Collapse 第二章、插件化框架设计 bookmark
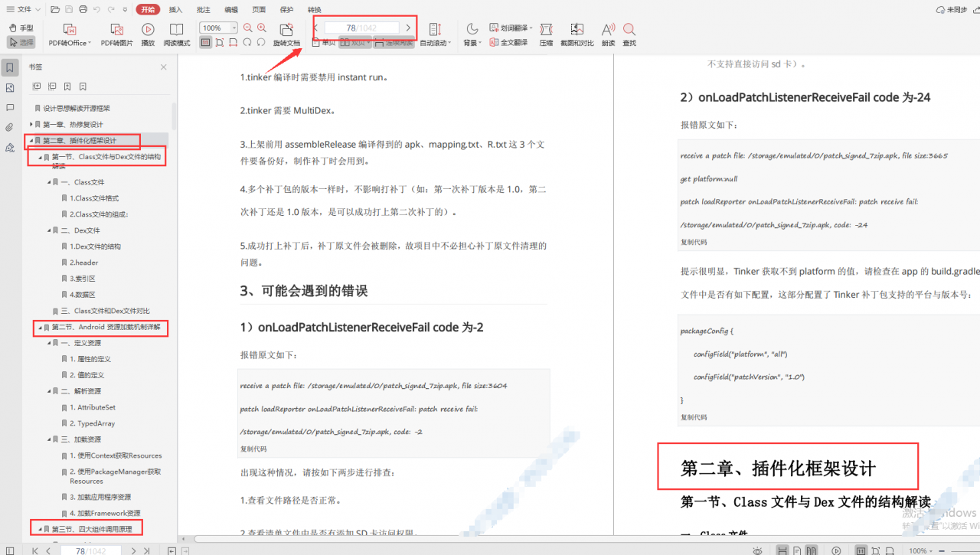 pyautogui.click(x=31, y=140)
